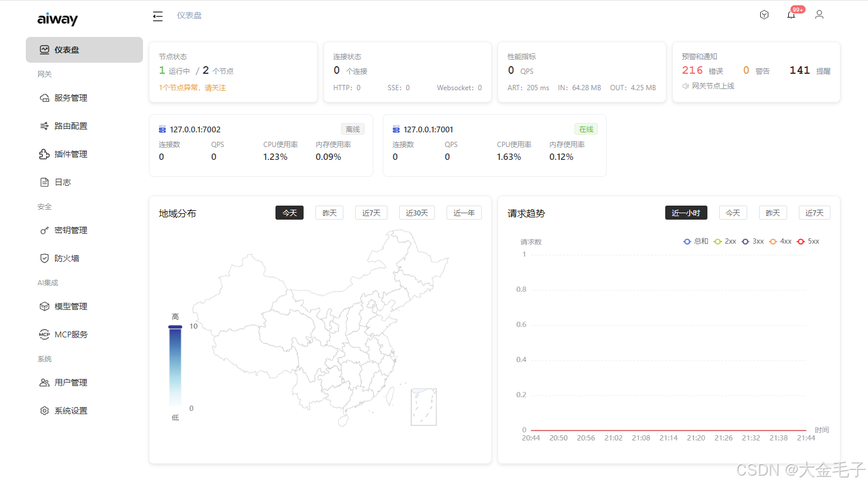The height and width of the screenshot is (485, 868).
Task: Click the server icon of node 127.0.0.1:7001
Action: [396, 129]
